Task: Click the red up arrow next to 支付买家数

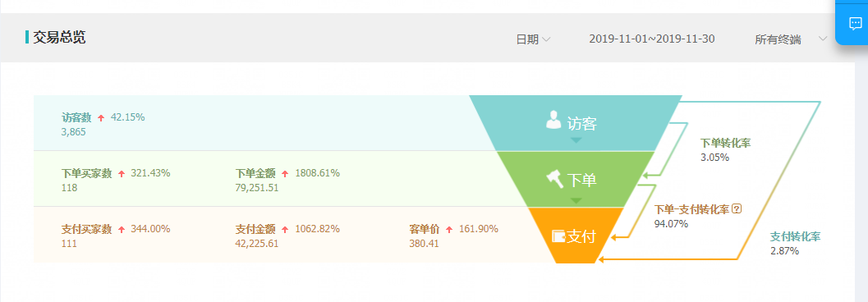Action: [x=122, y=230]
